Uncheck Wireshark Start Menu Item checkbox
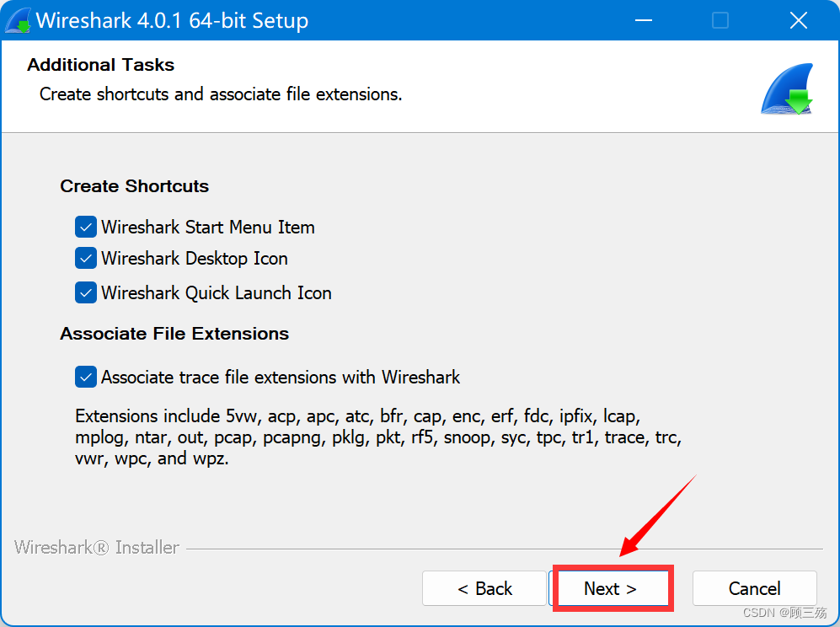This screenshot has width=840, height=627. (x=86, y=228)
